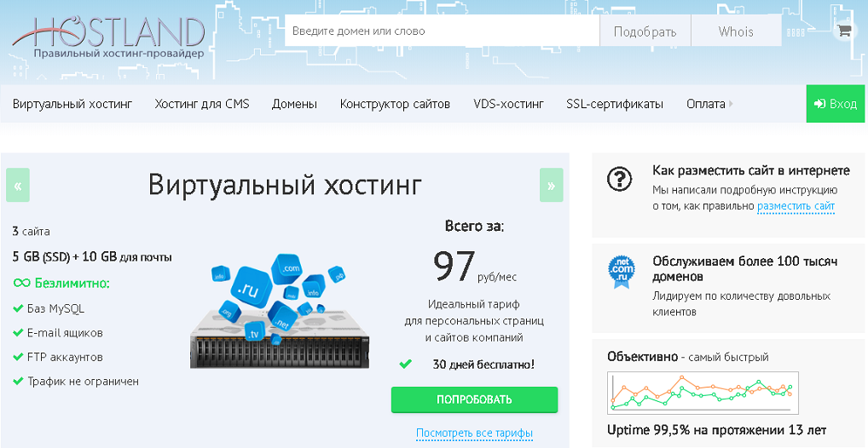Click the checkmark next to Баз MySQL

coord(18,308)
